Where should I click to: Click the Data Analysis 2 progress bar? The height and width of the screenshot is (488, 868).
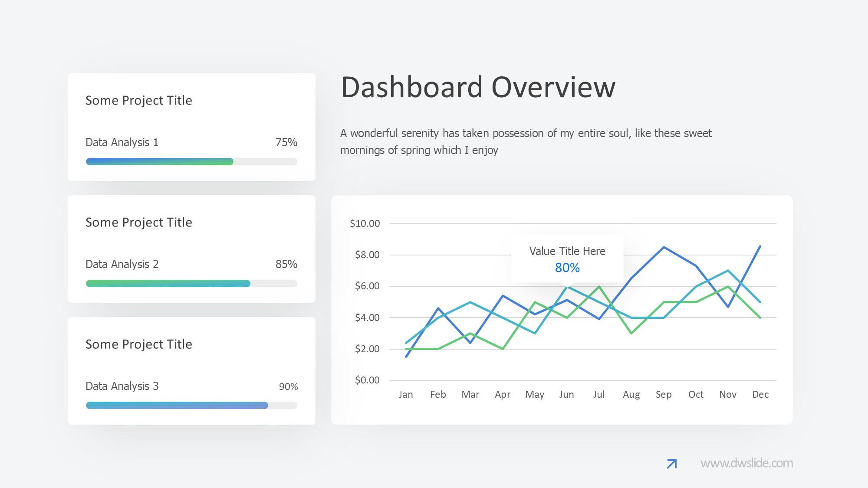coord(191,284)
